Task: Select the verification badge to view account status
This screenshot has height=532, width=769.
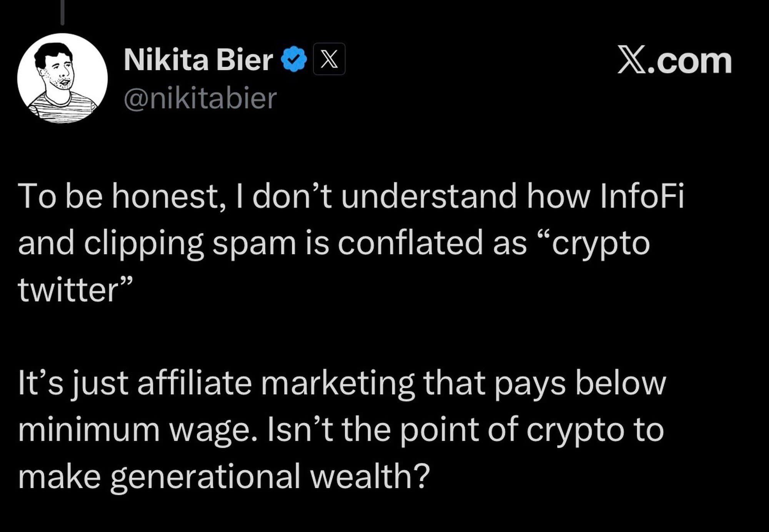Action: pyautogui.click(x=294, y=58)
